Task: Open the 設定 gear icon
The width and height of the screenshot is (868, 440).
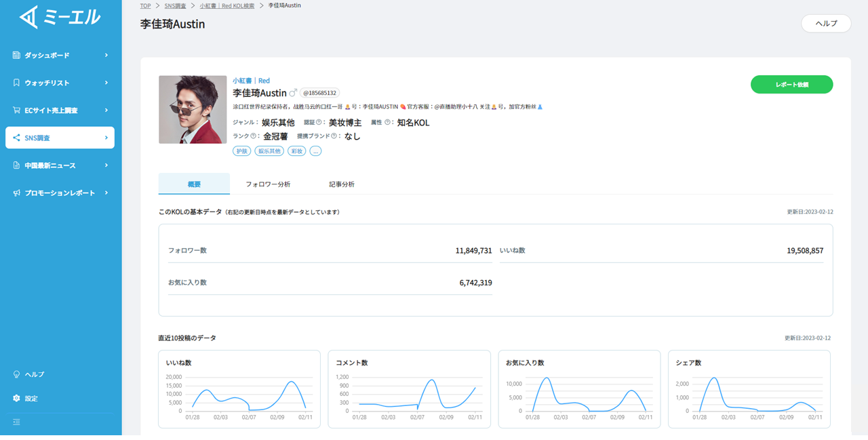Action: pos(16,398)
